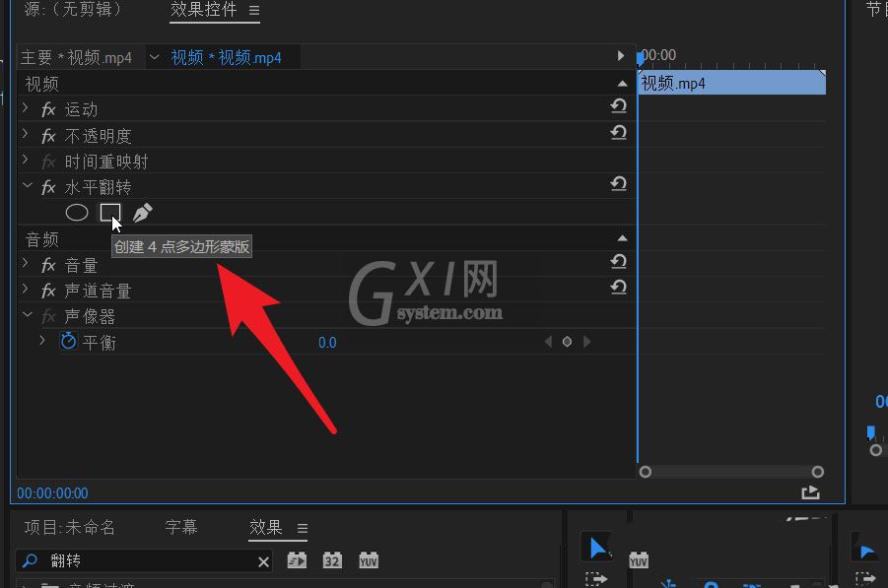Click the playhead marker at 00:00
The width and height of the screenshot is (888, 588).
click(640, 57)
